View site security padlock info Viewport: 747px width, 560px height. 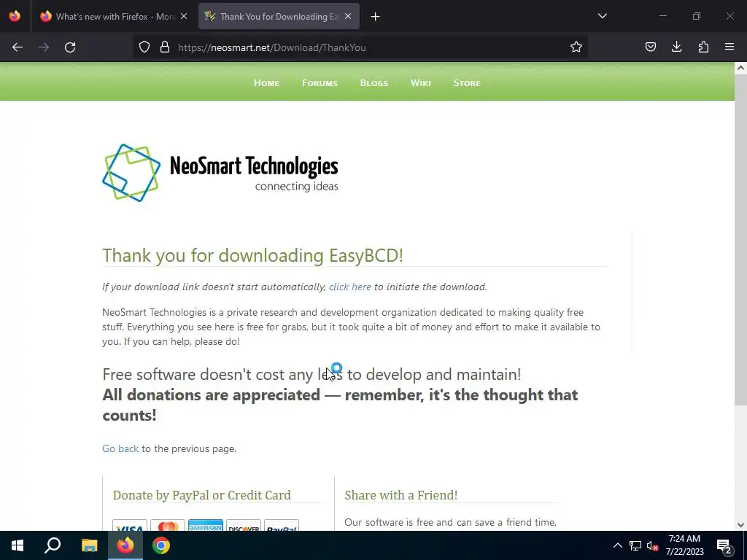(x=165, y=47)
